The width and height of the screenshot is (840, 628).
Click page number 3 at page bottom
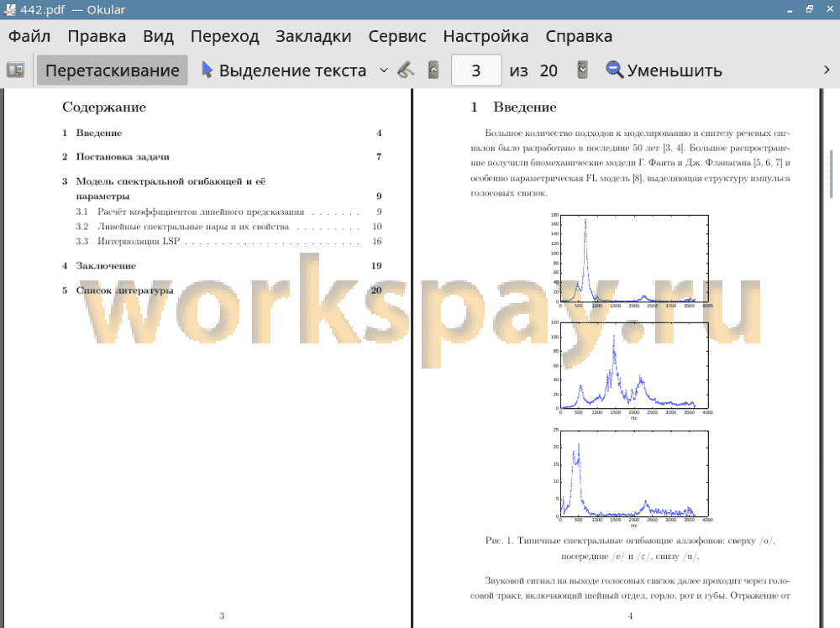222,615
